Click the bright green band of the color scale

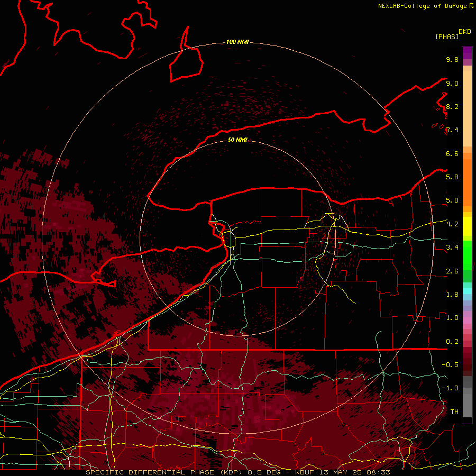coord(467,255)
